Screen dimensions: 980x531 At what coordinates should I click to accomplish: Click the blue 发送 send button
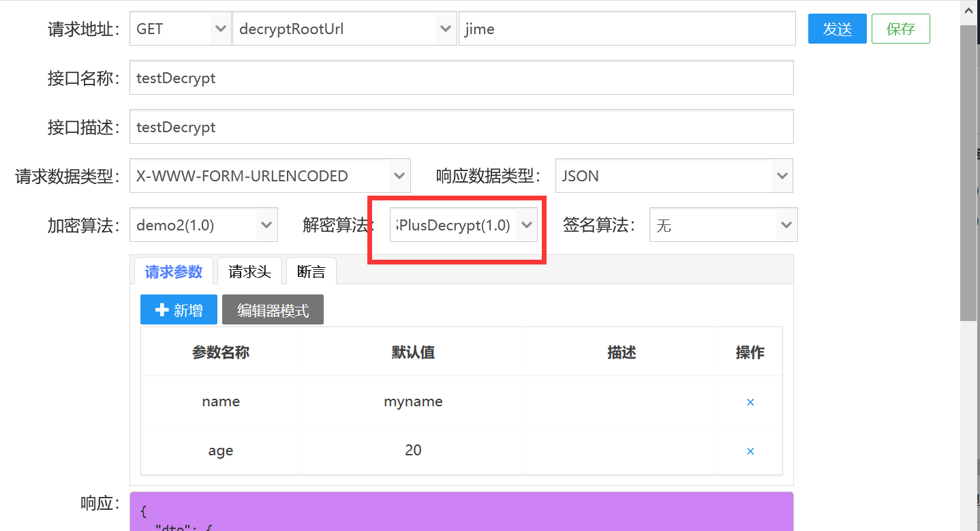838,29
